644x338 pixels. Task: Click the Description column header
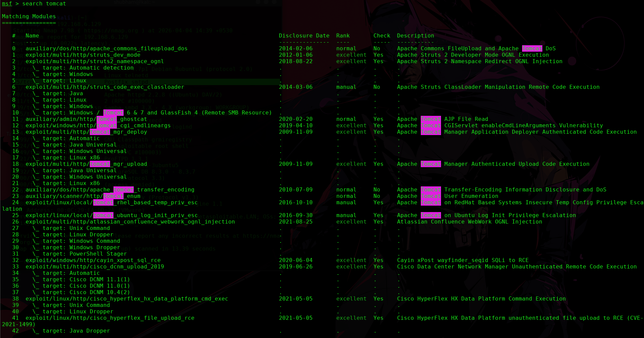[415, 36]
